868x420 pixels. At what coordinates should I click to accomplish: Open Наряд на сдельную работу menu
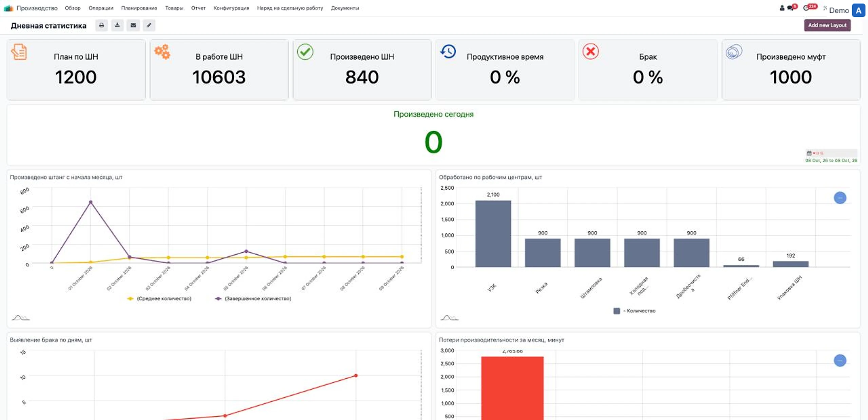[290, 8]
